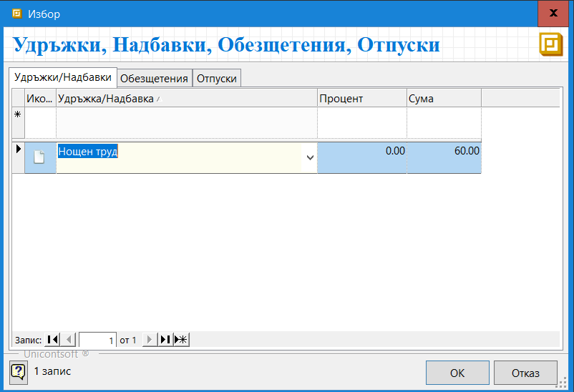574x392 pixels.
Task: Switch to the Обезщетения tab
Action: (x=154, y=79)
